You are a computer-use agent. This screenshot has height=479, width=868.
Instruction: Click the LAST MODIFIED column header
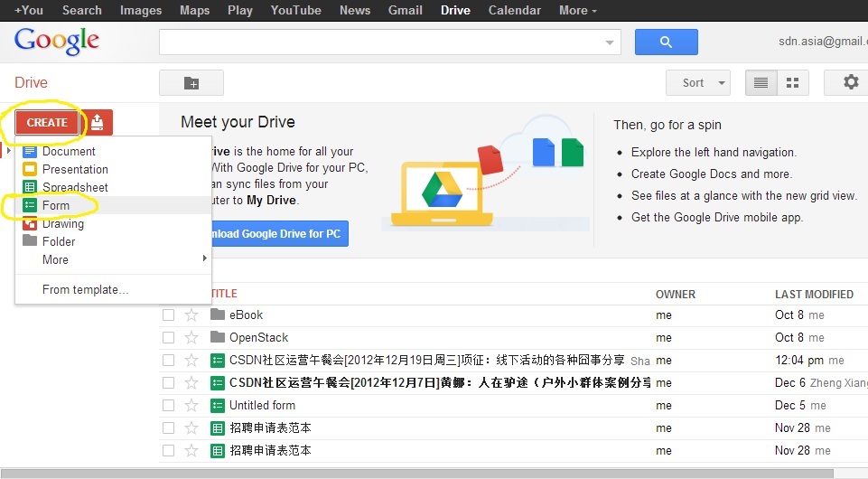814,295
